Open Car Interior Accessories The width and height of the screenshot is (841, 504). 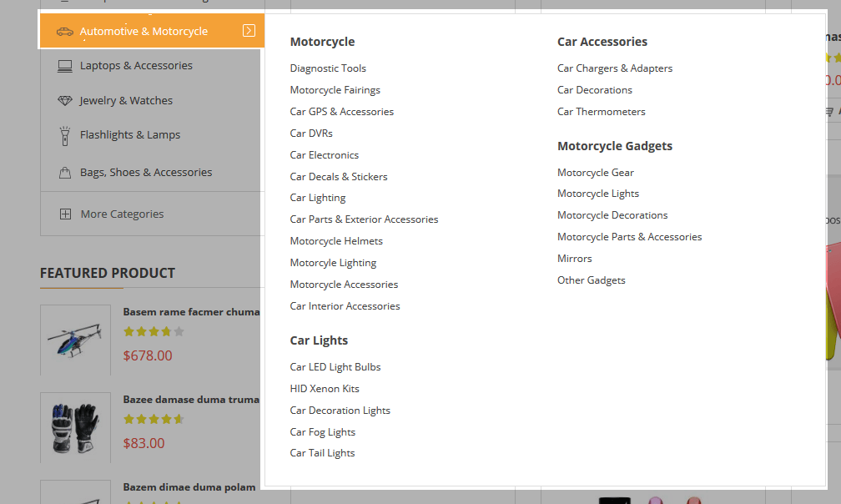tap(345, 306)
